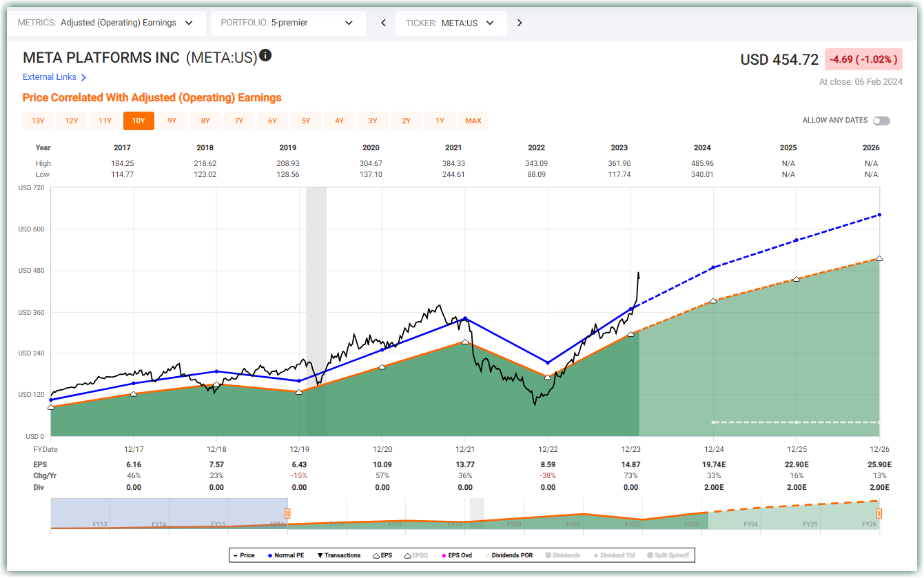Switch chart to 6Y range
Image resolution: width=924 pixels, height=578 pixels.
coord(273,121)
